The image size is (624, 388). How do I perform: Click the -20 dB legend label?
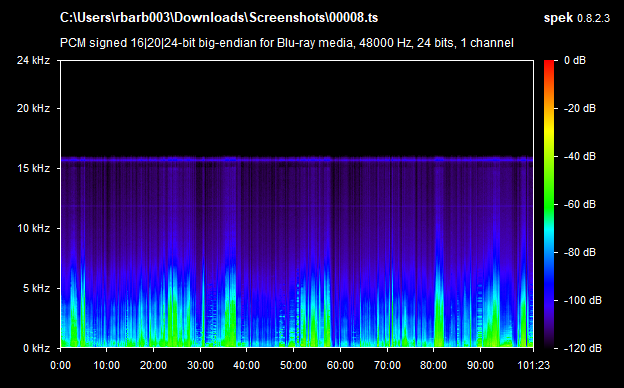click(x=579, y=108)
